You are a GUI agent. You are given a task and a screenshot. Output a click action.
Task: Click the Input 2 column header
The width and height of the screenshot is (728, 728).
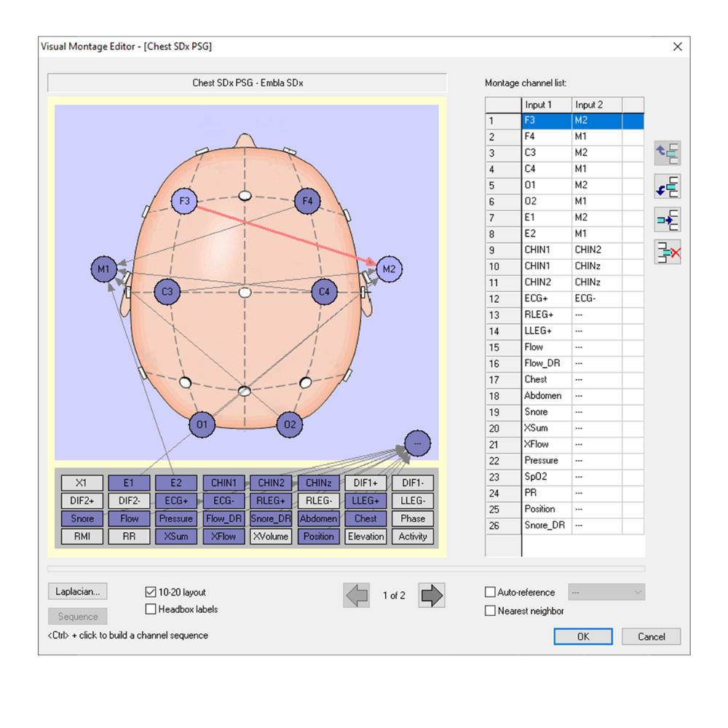596,105
